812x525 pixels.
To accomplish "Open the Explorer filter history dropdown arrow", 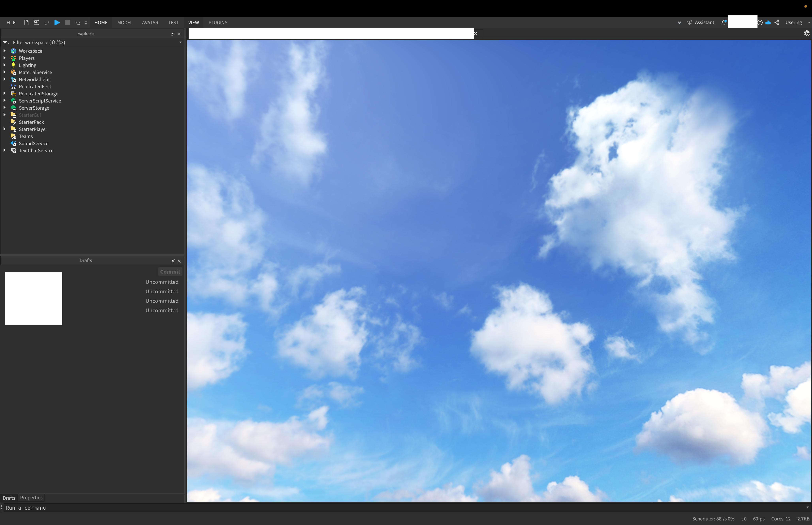I will tap(180, 42).
